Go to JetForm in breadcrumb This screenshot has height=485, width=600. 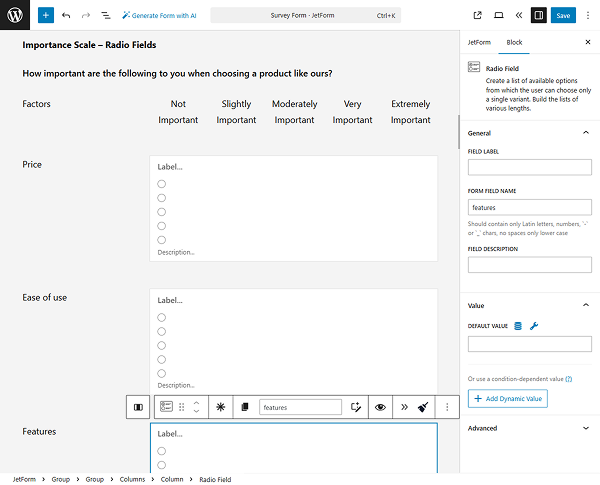[x=24, y=479]
